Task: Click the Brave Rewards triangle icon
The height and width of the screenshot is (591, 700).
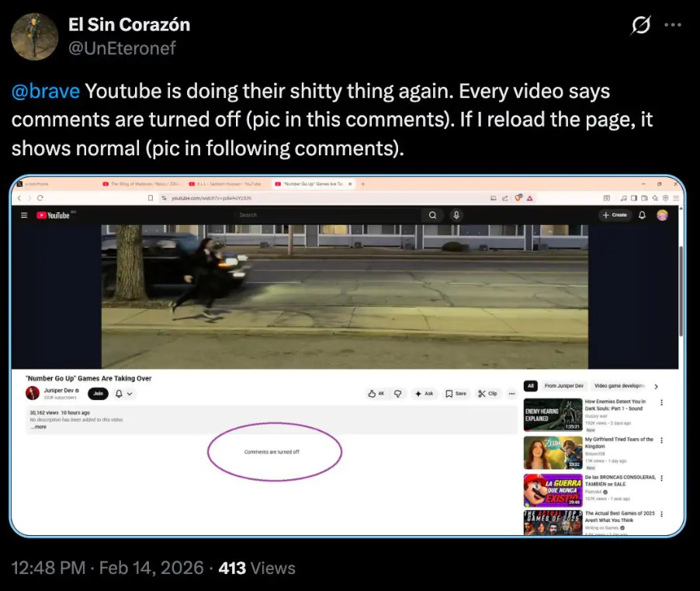Action: [529, 198]
